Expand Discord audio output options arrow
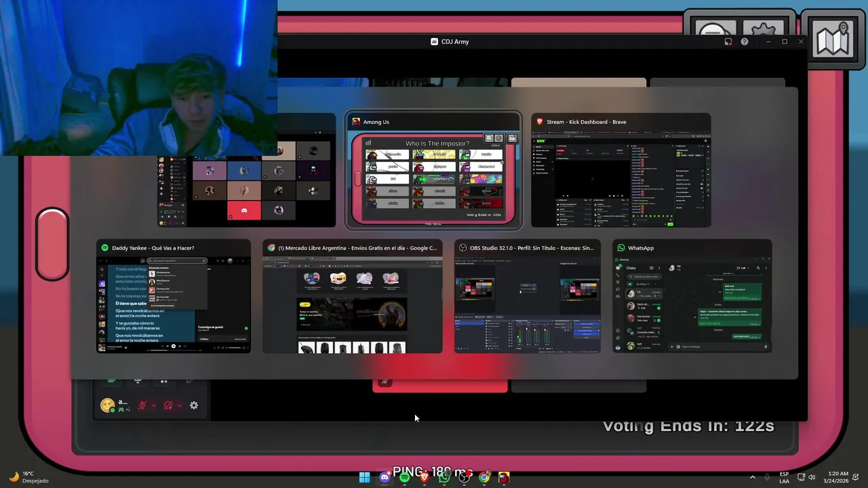Image resolution: width=868 pixels, height=488 pixels. (179, 405)
